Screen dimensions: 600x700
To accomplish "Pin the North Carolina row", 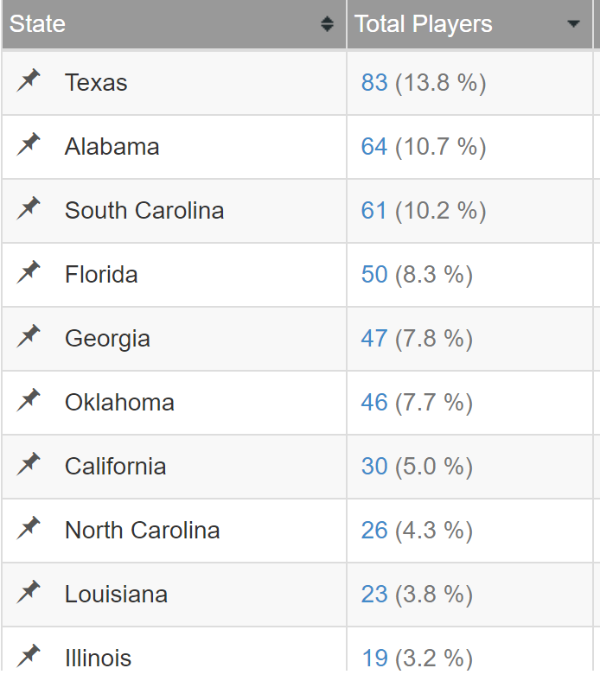I will (x=29, y=528).
